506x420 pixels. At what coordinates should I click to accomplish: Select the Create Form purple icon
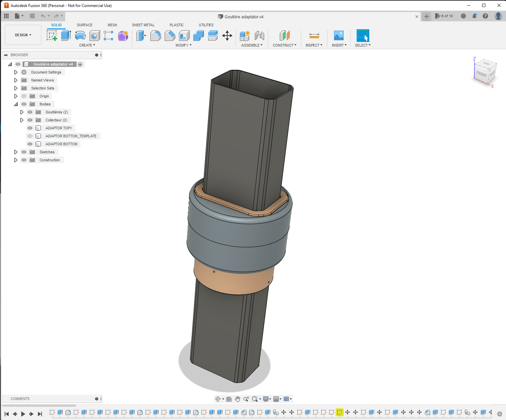point(123,35)
